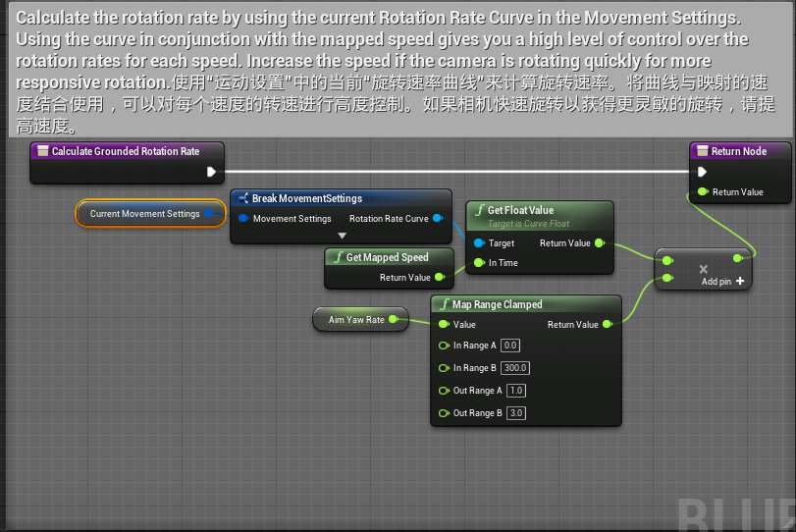Screen dimensions: 796x532
Task: Expand the Break MovementSettings node arrow
Action: [342, 236]
